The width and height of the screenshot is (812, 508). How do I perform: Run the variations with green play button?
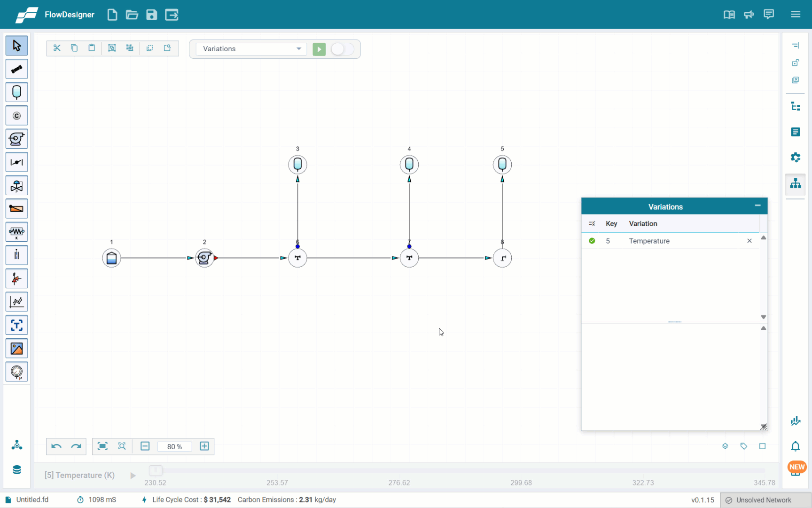pyautogui.click(x=319, y=49)
